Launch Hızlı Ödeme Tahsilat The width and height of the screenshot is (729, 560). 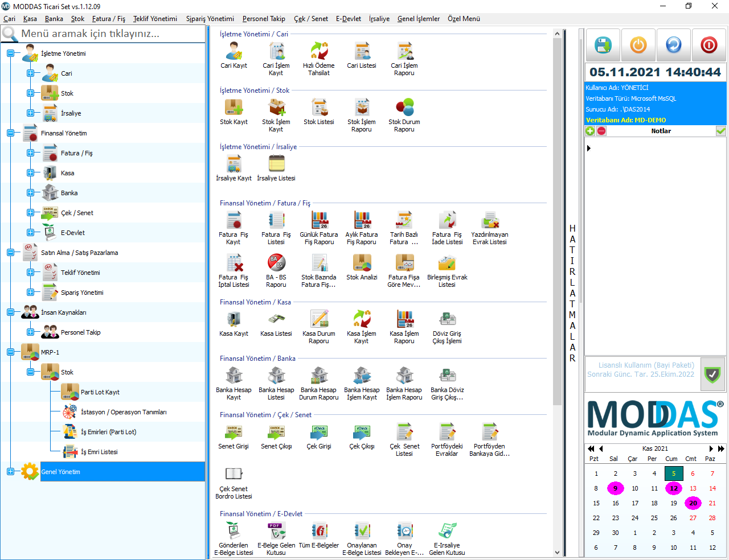click(319, 59)
